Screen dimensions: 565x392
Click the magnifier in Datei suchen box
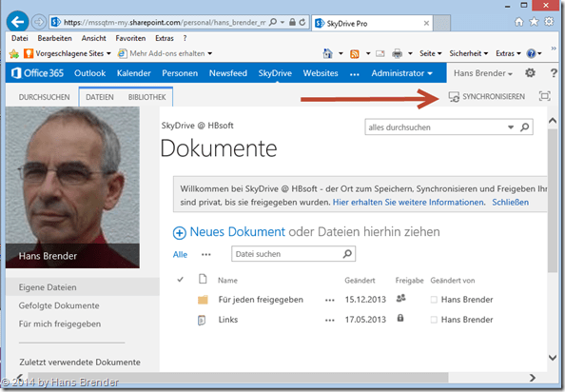point(347,254)
